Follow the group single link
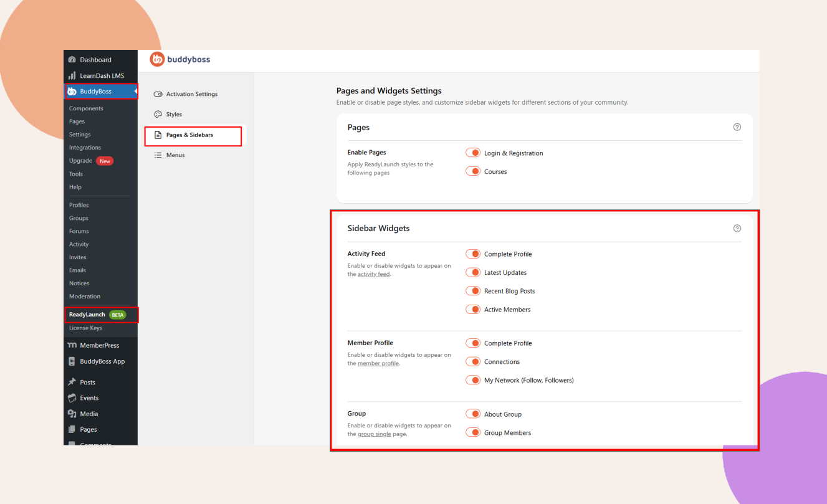827x504 pixels. click(375, 434)
